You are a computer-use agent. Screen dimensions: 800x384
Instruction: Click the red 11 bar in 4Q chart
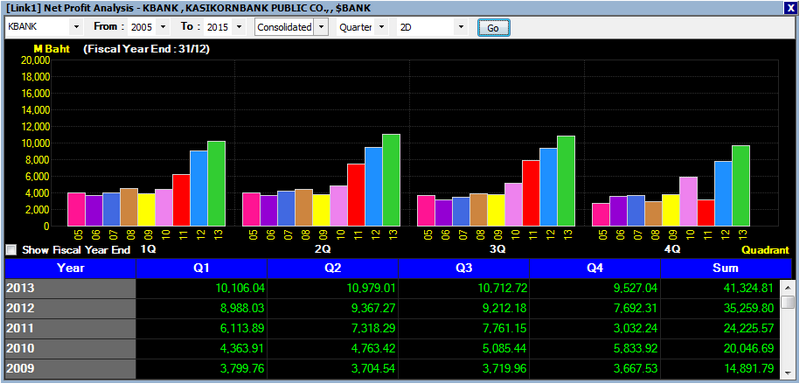click(706, 213)
